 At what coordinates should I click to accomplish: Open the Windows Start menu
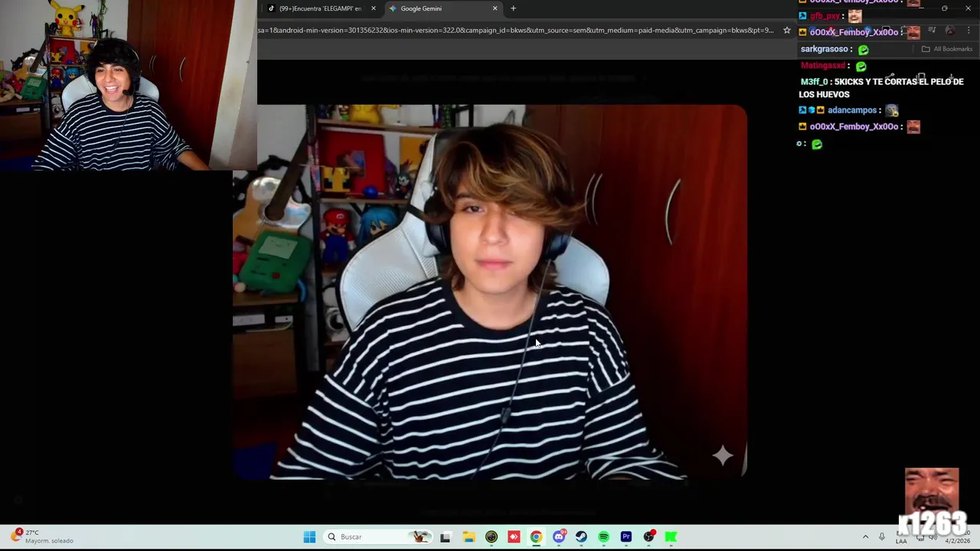(309, 536)
